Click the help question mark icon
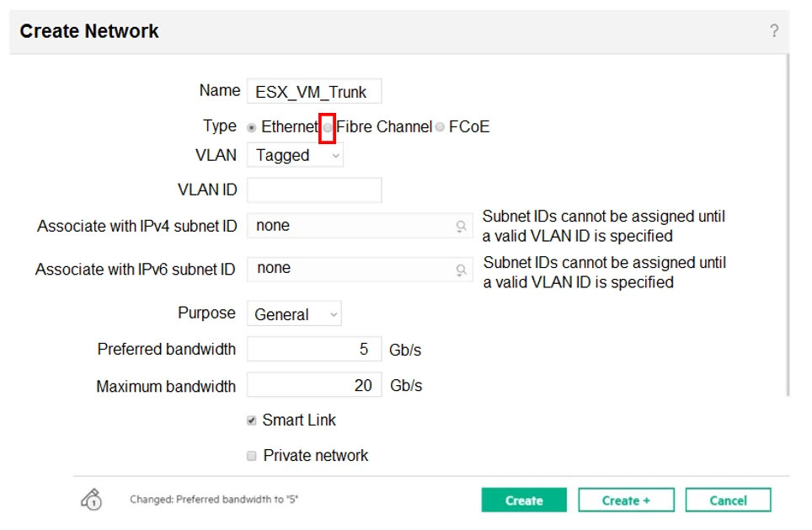 point(774,31)
